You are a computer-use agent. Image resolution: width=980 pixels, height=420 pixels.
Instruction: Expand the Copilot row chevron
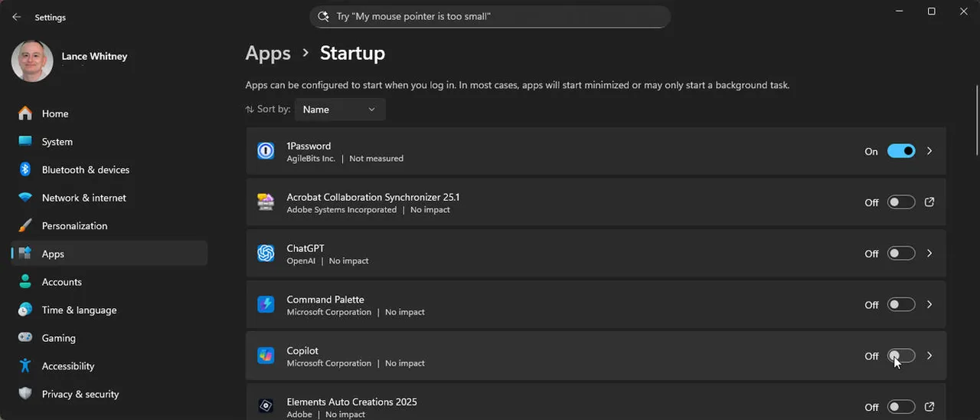tap(929, 356)
